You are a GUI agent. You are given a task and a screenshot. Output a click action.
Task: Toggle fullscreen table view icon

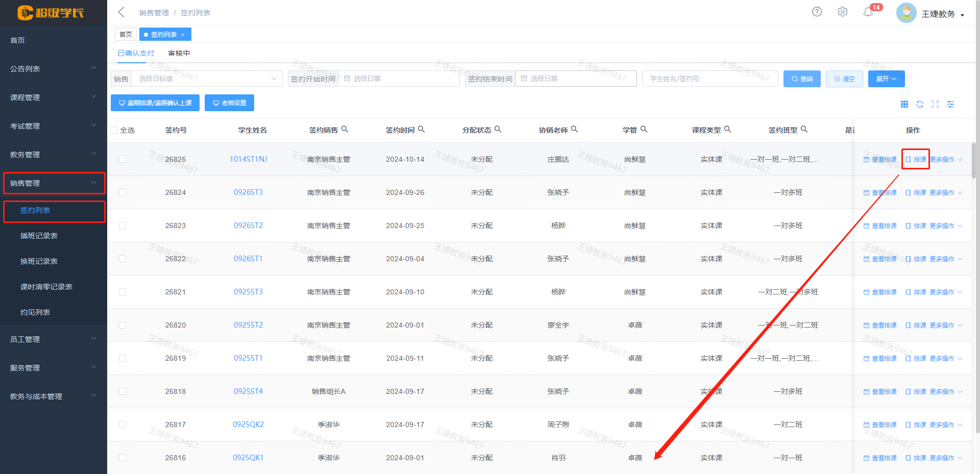[x=935, y=104]
